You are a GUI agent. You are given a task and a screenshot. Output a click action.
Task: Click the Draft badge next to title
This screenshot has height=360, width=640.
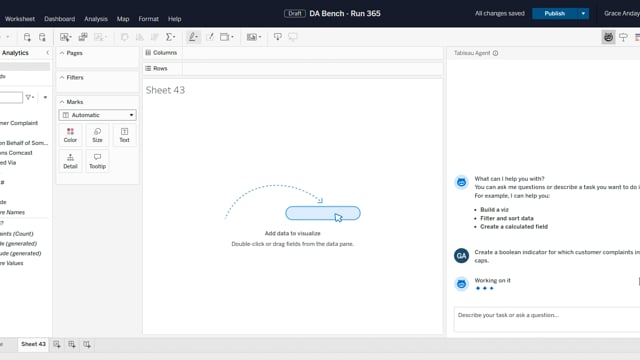pos(295,13)
